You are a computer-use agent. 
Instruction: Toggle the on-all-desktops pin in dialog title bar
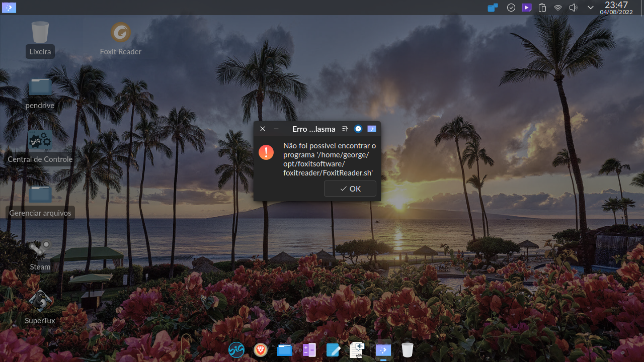point(358,129)
